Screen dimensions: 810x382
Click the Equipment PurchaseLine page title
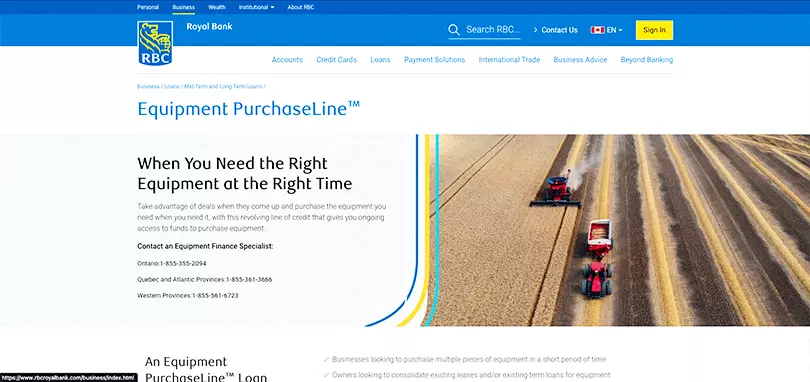(248, 109)
